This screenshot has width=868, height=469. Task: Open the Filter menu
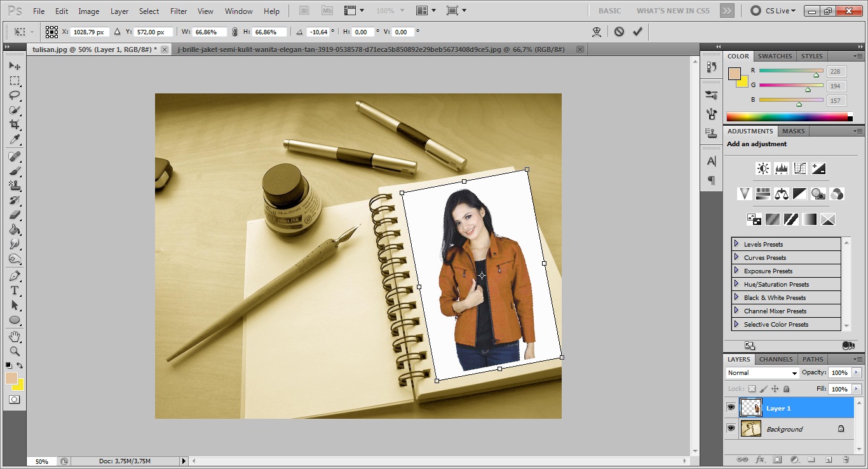coord(179,11)
